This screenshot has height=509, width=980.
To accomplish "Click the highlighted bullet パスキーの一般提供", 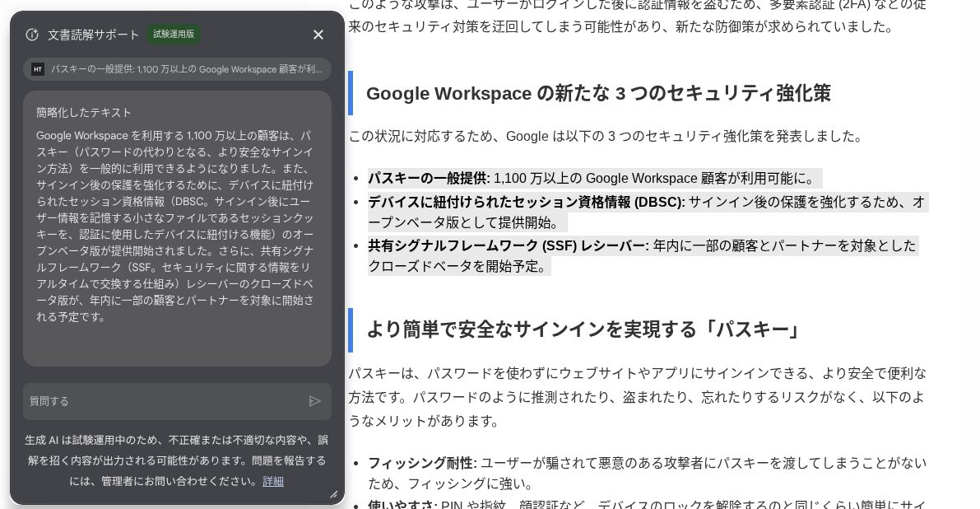I will tap(594, 178).
